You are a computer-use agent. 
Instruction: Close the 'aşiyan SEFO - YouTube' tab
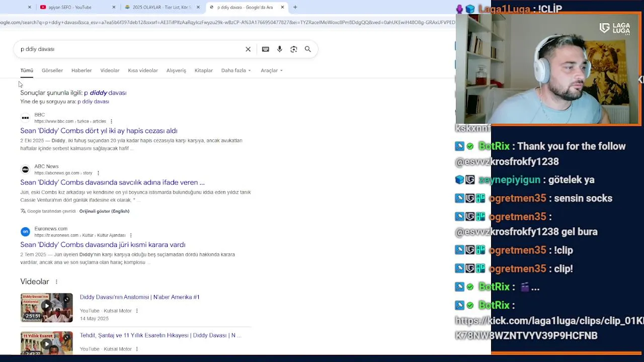(x=114, y=7)
